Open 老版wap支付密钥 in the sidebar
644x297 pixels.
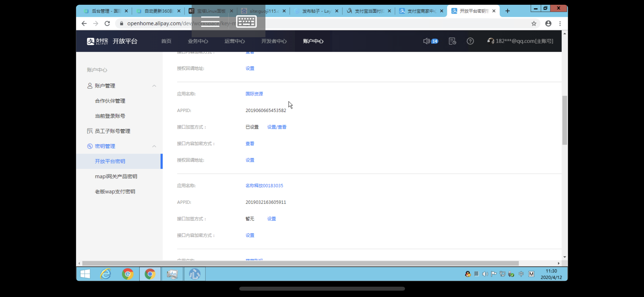point(115,192)
